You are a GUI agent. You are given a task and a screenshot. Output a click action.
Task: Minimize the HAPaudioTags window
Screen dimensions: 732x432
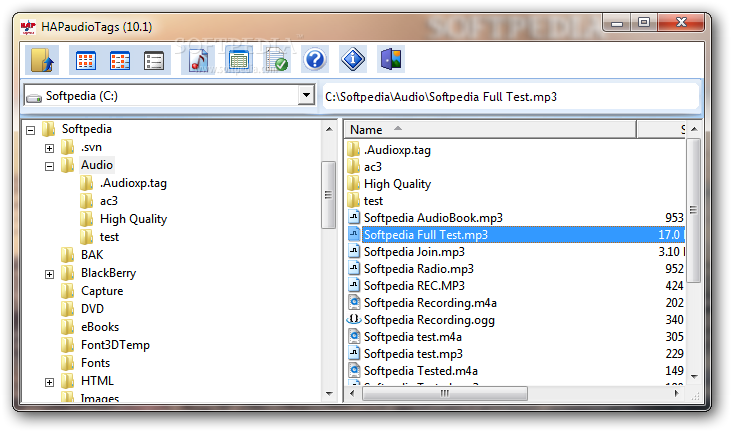617,22
